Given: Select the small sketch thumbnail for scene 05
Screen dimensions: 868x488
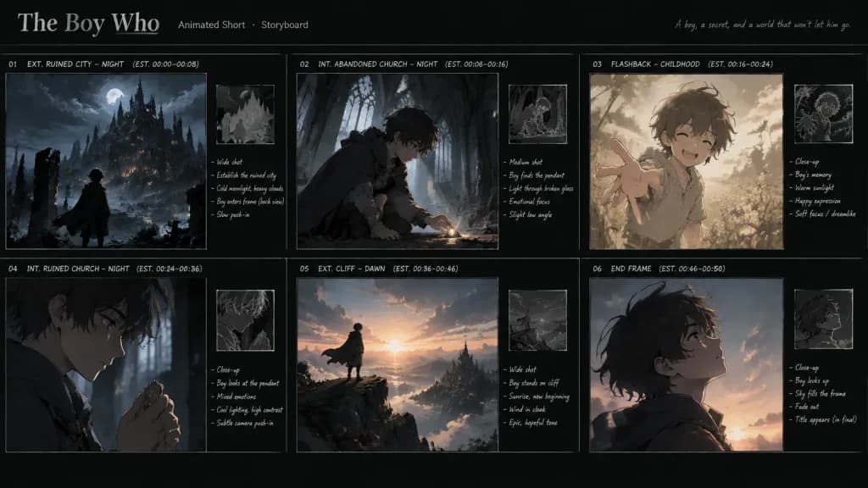Looking at the screenshot, I should (x=537, y=320).
